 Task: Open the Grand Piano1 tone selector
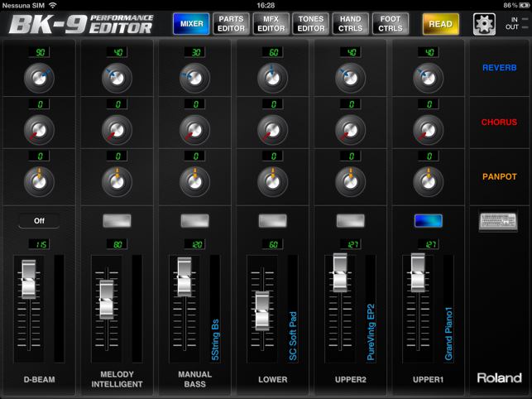[449, 333]
